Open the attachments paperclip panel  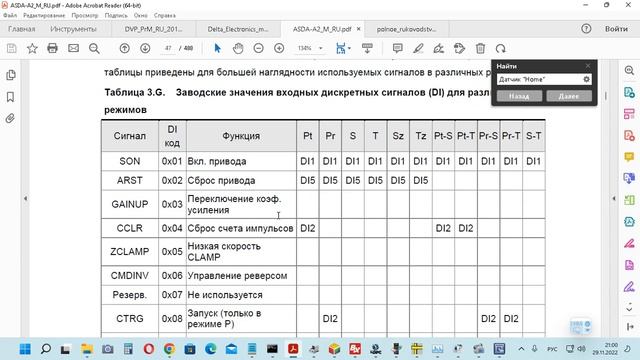click(x=11, y=118)
